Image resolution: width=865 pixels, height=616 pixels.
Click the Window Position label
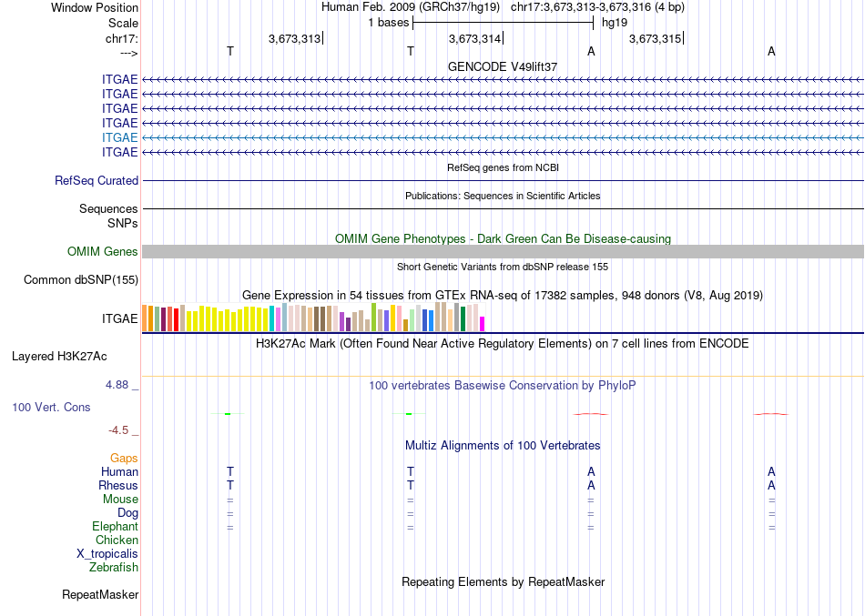pos(95,7)
